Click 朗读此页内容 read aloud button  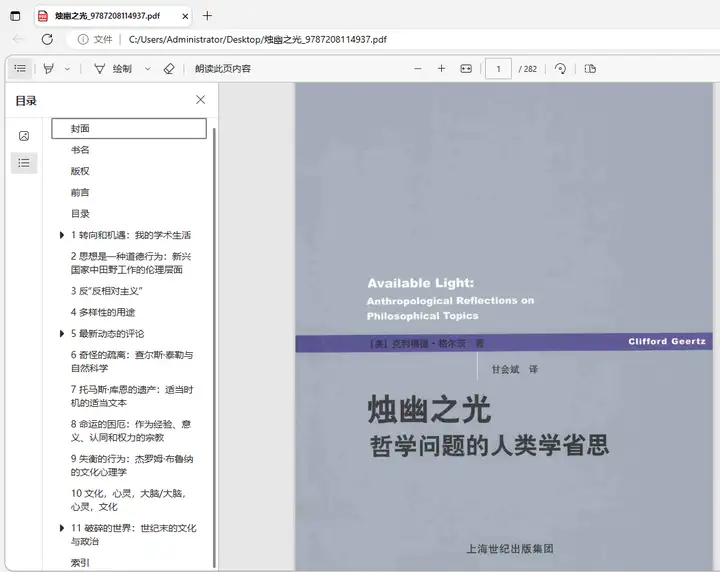point(223,69)
